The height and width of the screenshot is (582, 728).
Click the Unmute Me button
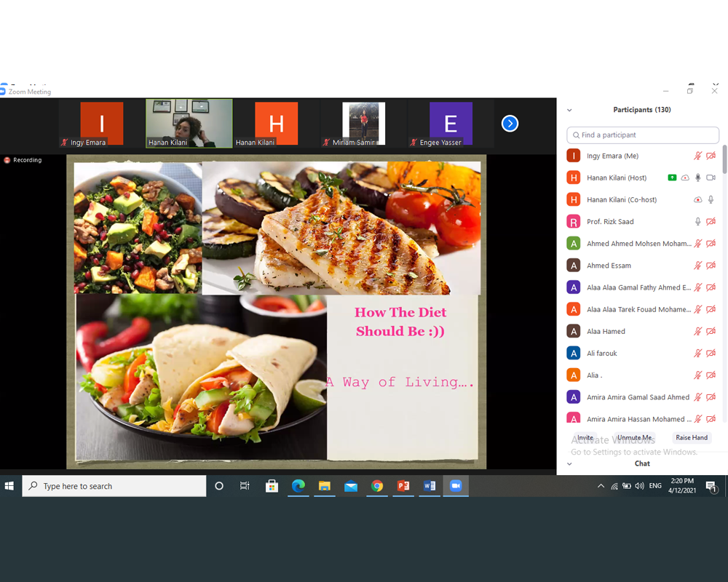click(635, 438)
